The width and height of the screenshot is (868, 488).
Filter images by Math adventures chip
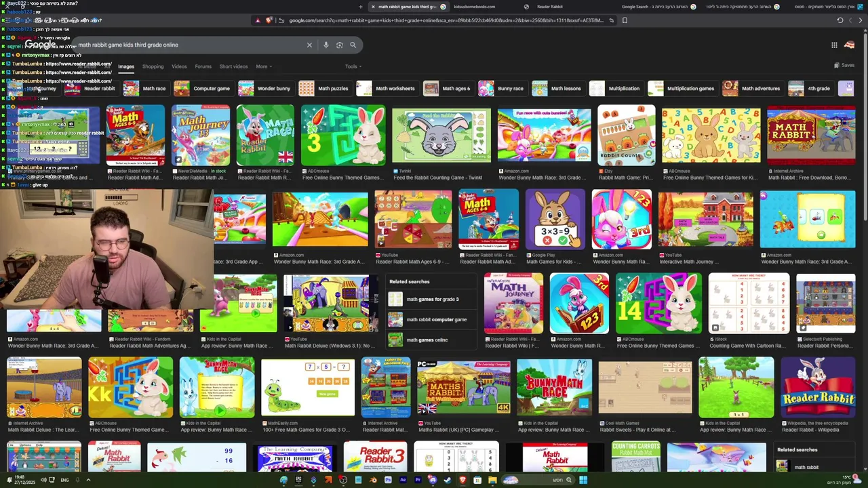point(752,88)
